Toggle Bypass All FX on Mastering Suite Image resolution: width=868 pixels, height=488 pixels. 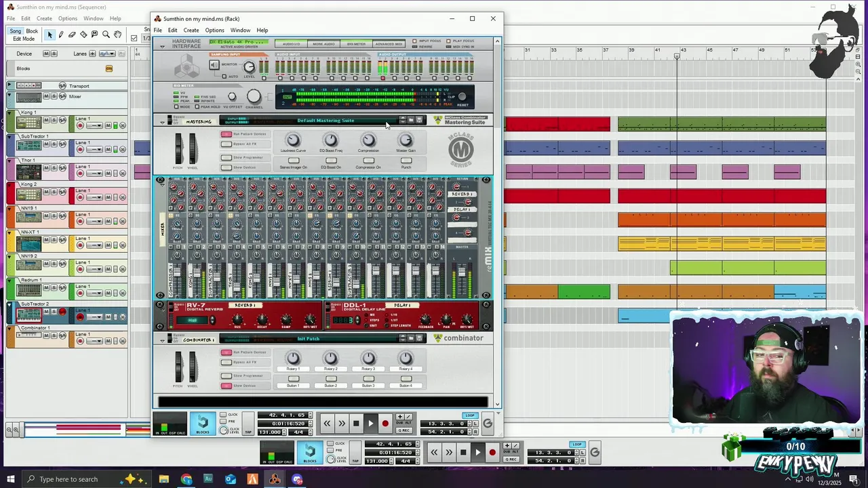tap(226, 144)
